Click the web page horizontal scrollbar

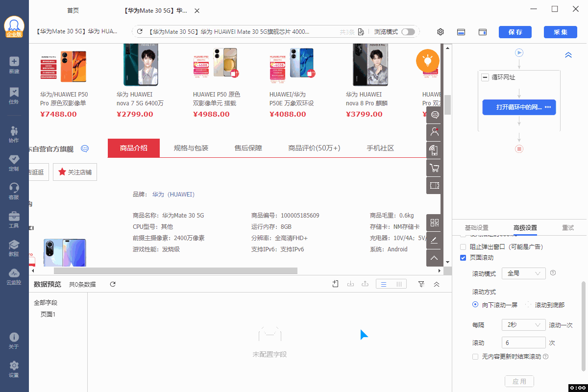click(175, 270)
